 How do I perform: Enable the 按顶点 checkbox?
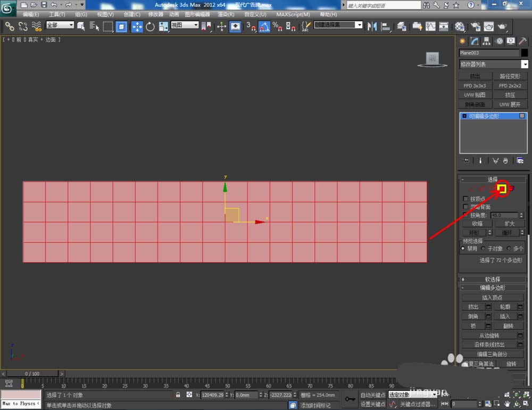point(466,199)
